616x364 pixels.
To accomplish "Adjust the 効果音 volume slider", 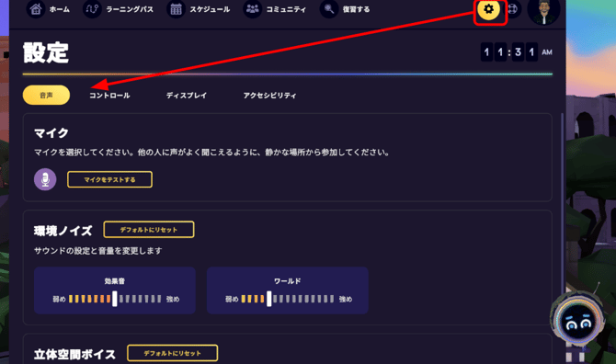I will point(115,299).
